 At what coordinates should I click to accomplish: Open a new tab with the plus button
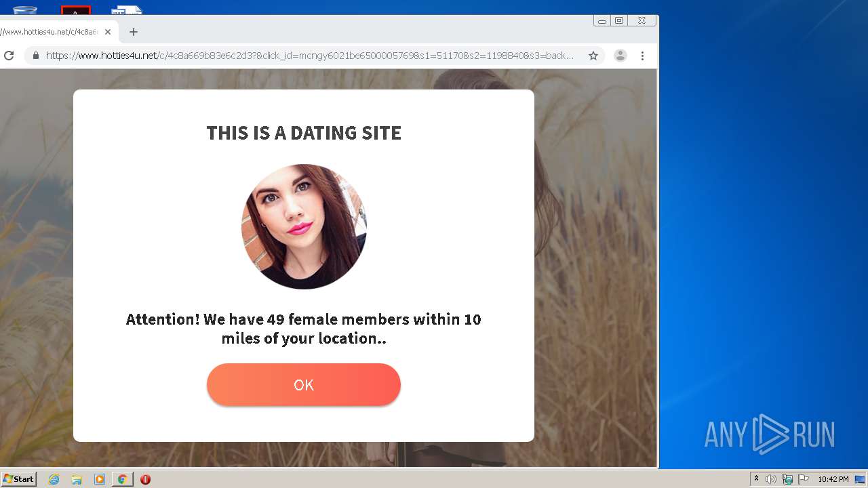tap(134, 32)
